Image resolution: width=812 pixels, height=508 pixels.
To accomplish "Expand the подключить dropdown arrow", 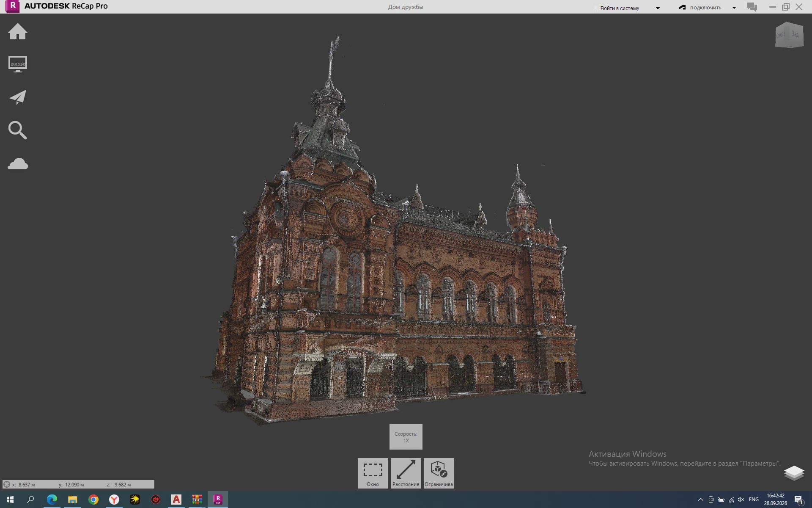I will click(x=734, y=8).
